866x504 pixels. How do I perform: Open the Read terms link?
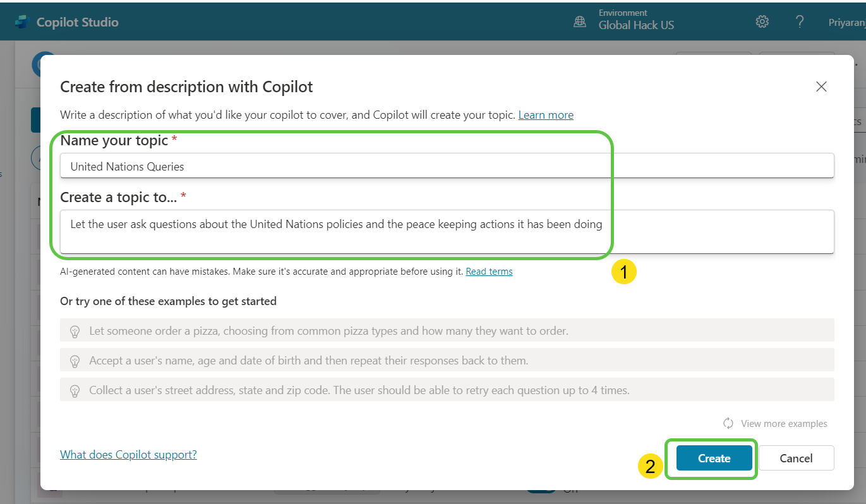point(489,272)
